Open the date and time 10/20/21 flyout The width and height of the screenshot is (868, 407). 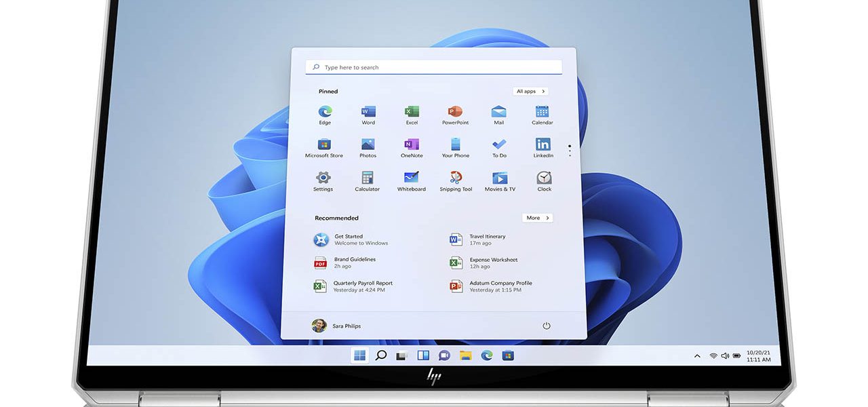pos(758,356)
